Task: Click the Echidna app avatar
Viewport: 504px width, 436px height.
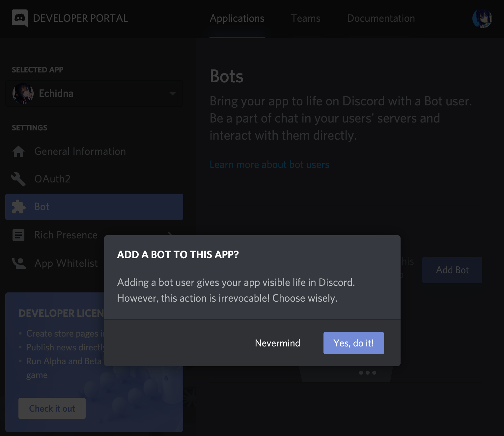Action: [23, 94]
